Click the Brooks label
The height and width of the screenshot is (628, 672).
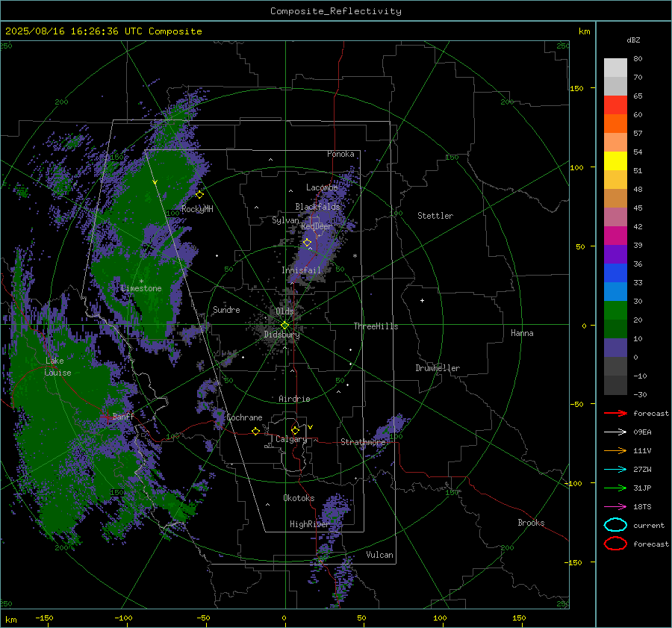(531, 523)
